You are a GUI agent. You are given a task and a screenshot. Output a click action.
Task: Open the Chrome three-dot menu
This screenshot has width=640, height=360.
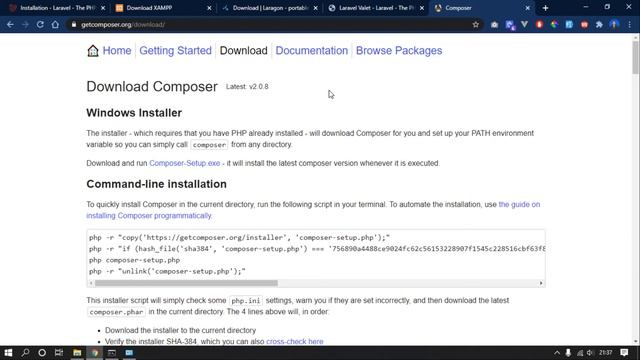pyautogui.click(x=630, y=24)
